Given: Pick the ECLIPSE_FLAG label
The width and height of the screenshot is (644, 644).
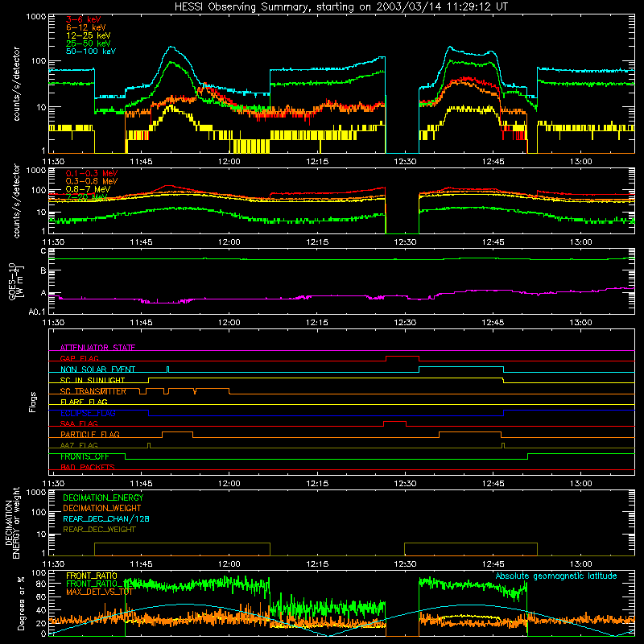Looking at the screenshot, I should pyautogui.click(x=88, y=413).
